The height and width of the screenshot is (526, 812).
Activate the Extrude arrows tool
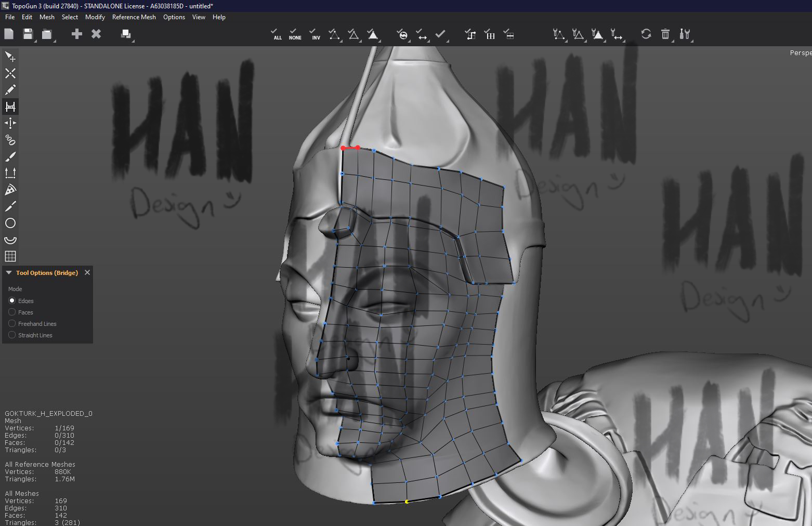coord(10,173)
